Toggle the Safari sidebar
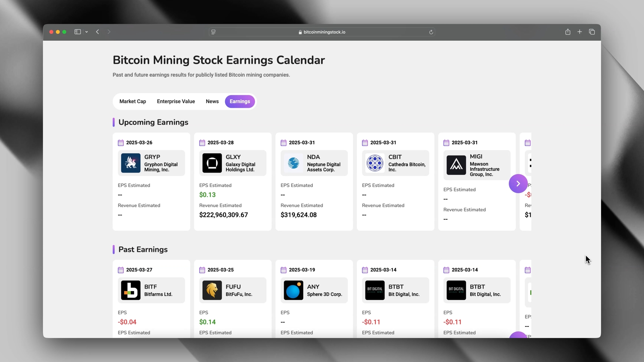The image size is (644, 362). click(77, 32)
